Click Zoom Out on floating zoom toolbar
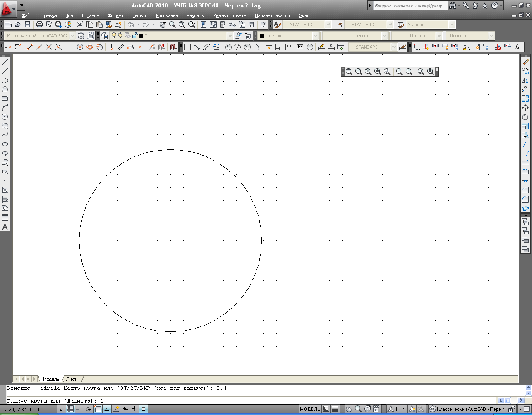532x415 pixels. [409, 72]
